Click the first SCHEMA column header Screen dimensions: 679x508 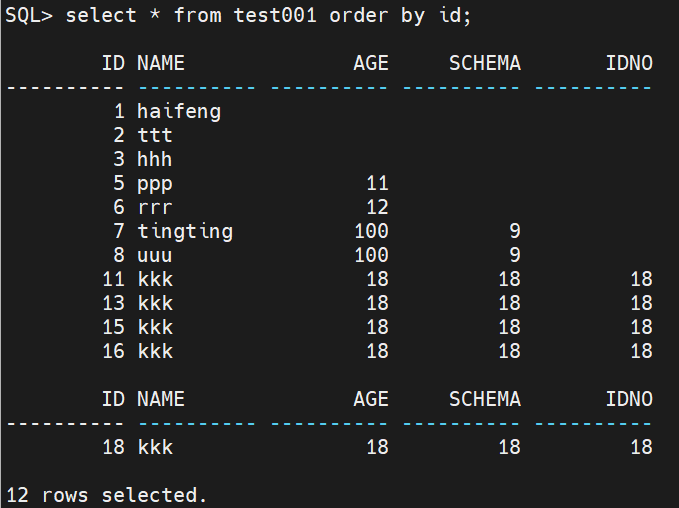(484, 64)
